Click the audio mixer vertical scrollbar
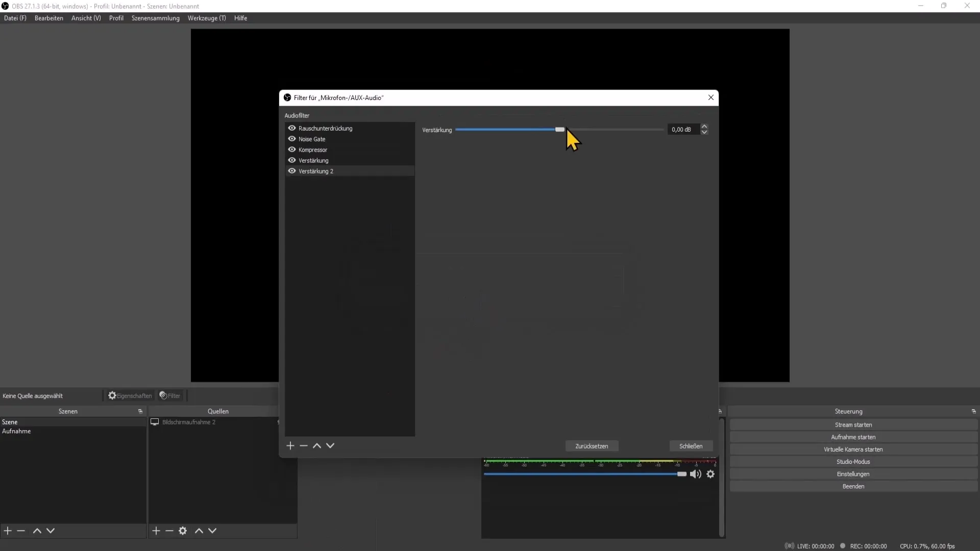Image resolution: width=980 pixels, height=551 pixels. point(722,478)
